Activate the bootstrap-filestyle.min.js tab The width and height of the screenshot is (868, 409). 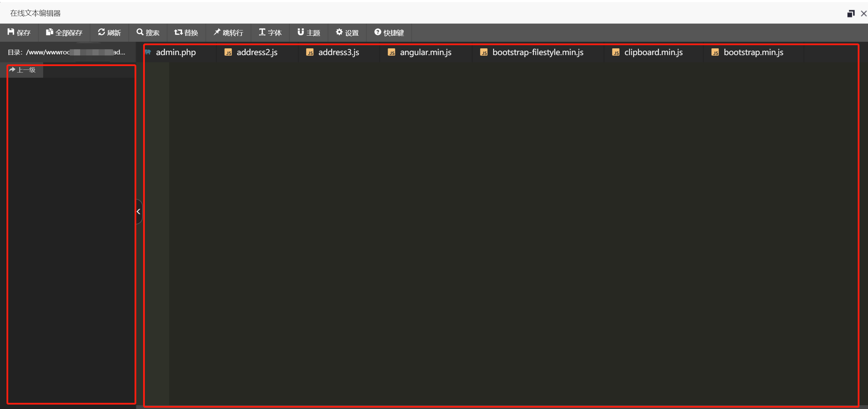click(x=538, y=52)
